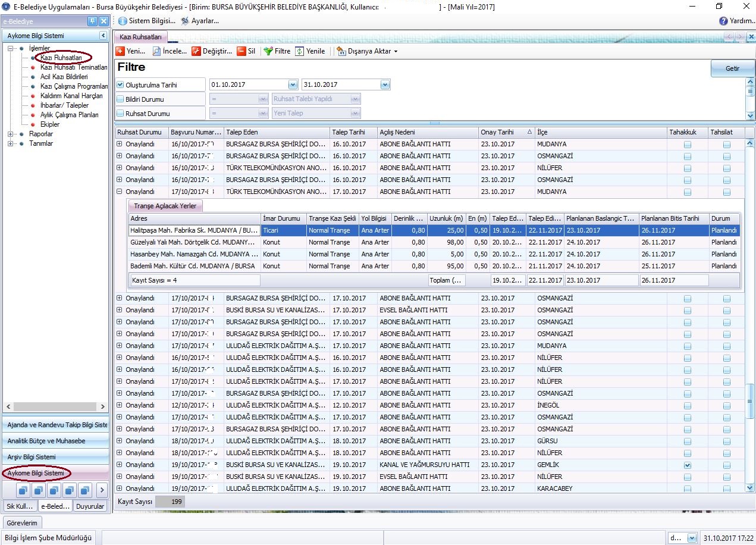Click the Değiştir (edit) toolbar icon
This screenshot has height=545, width=756.
click(x=196, y=51)
